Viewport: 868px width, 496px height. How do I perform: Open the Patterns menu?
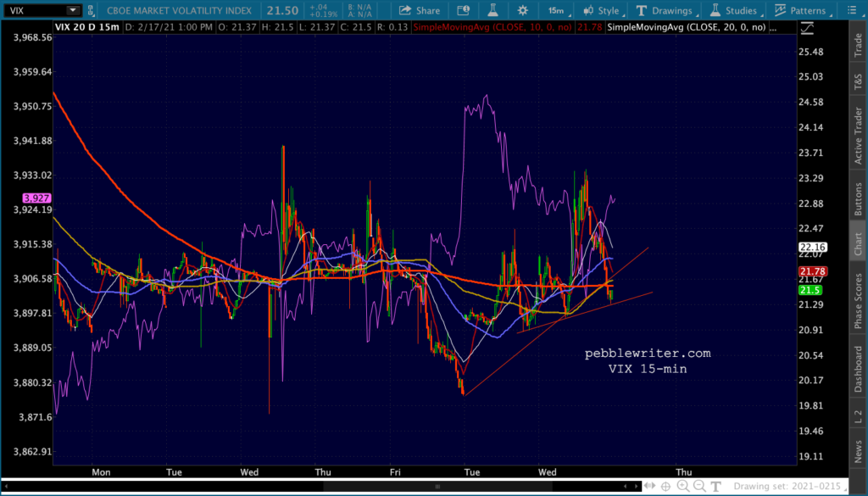801,10
